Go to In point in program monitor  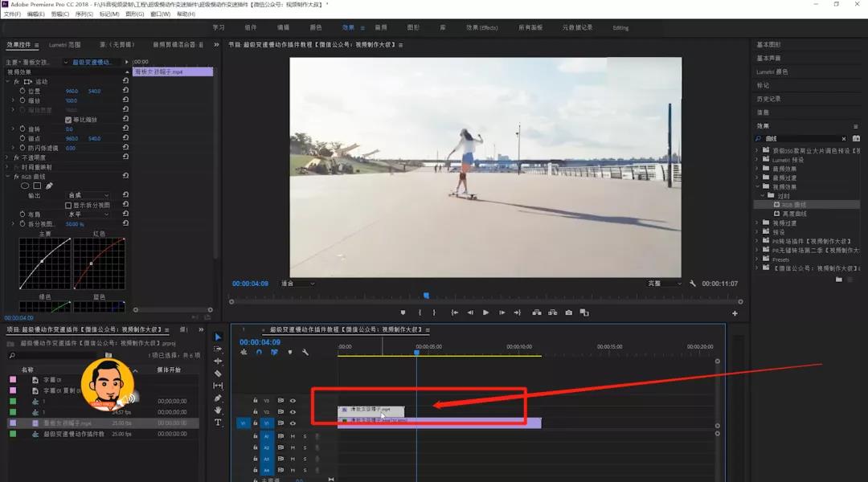click(454, 312)
